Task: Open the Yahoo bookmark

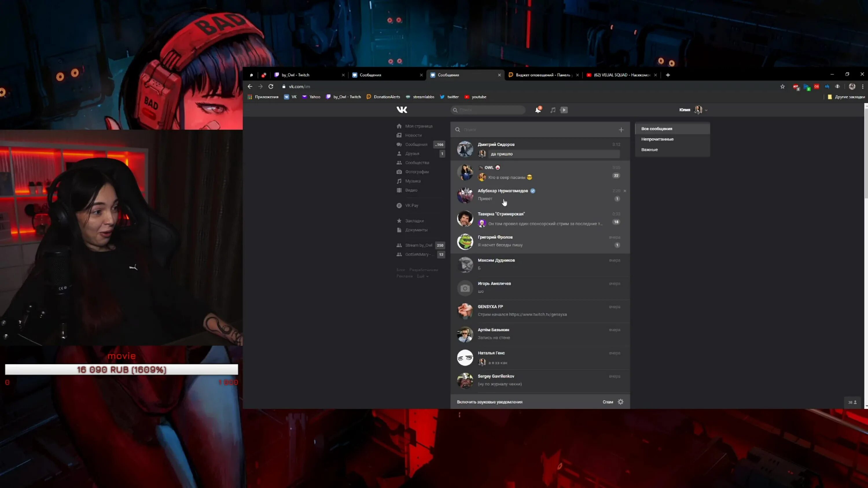Action: [311, 97]
